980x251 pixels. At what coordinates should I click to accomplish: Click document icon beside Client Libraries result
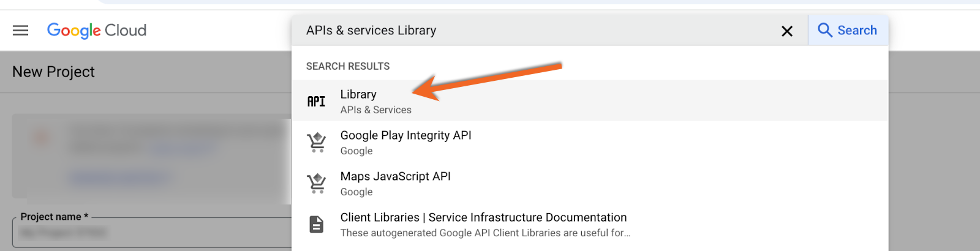[x=316, y=225]
